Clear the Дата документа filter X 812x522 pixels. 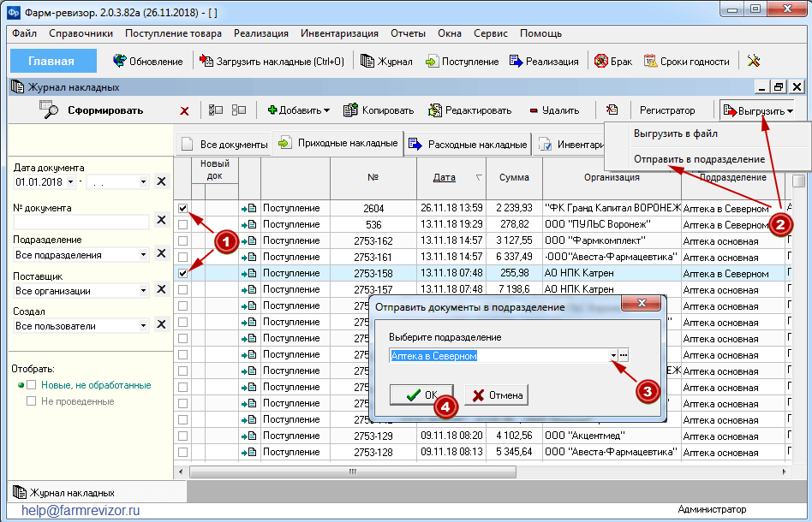point(162,181)
